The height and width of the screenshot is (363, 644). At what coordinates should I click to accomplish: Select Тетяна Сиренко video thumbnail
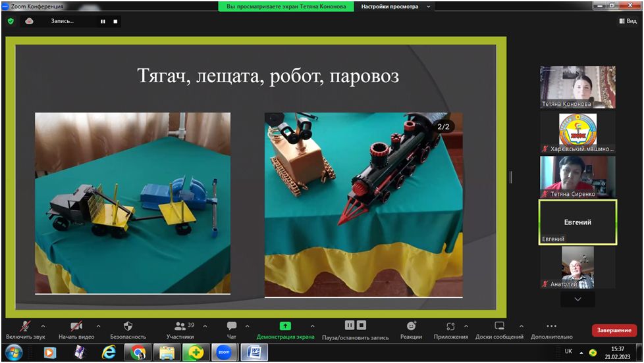click(x=577, y=177)
